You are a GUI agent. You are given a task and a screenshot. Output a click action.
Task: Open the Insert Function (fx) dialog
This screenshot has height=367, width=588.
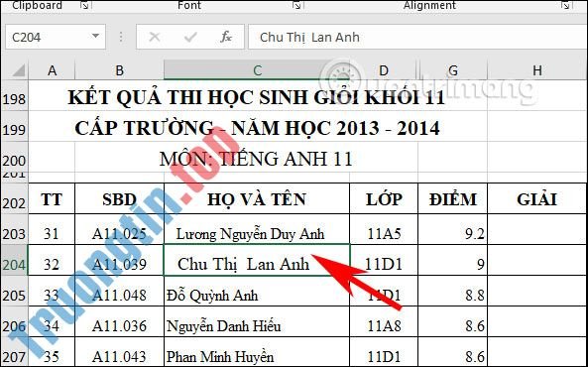click(226, 37)
